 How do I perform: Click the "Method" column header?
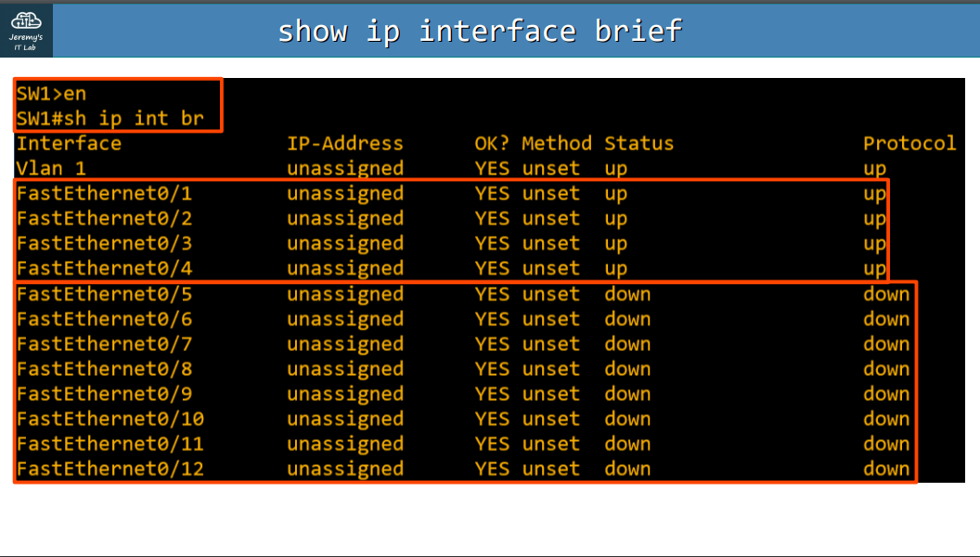(556, 144)
